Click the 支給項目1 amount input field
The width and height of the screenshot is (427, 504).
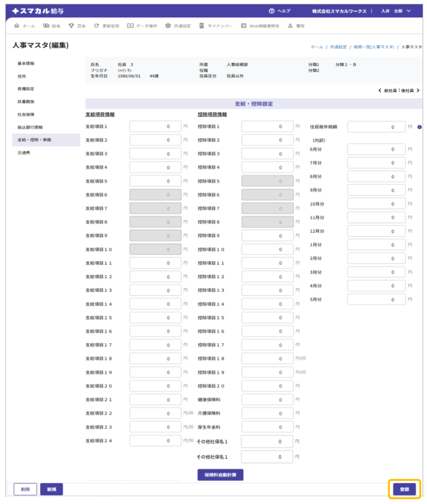point(155,126)
